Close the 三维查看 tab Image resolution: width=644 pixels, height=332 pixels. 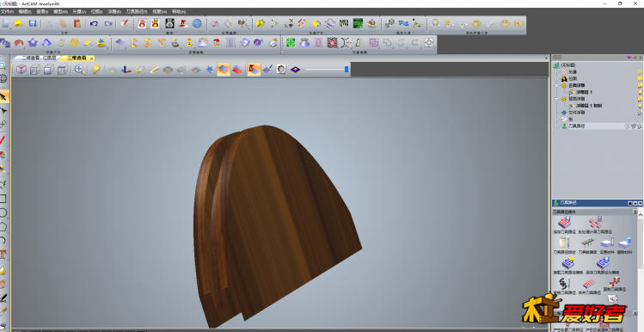pos(92,58)
